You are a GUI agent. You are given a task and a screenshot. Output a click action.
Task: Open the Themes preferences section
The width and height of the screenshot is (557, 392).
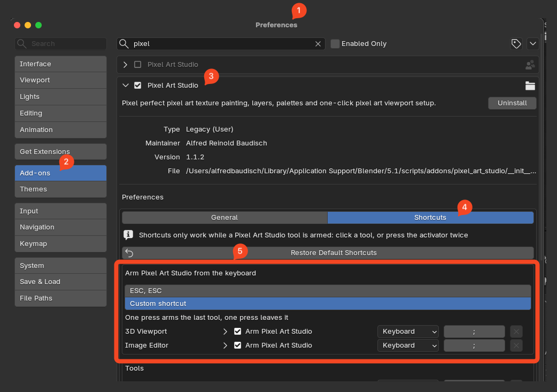[x=61, y=189]
